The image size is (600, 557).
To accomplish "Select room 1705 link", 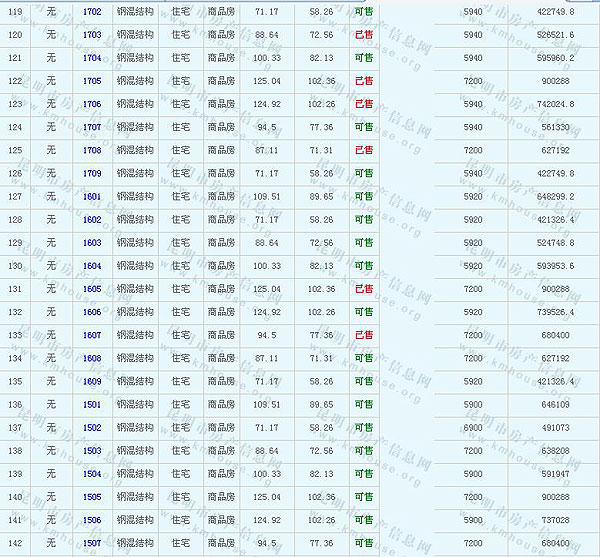I will tap(92, 80).
